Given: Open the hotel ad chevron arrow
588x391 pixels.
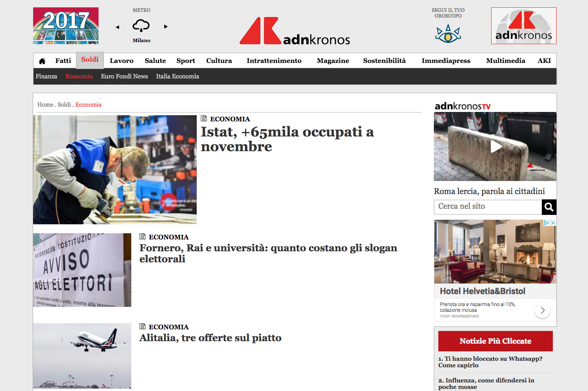Looking at the screenshot, I should click(542, 311).
